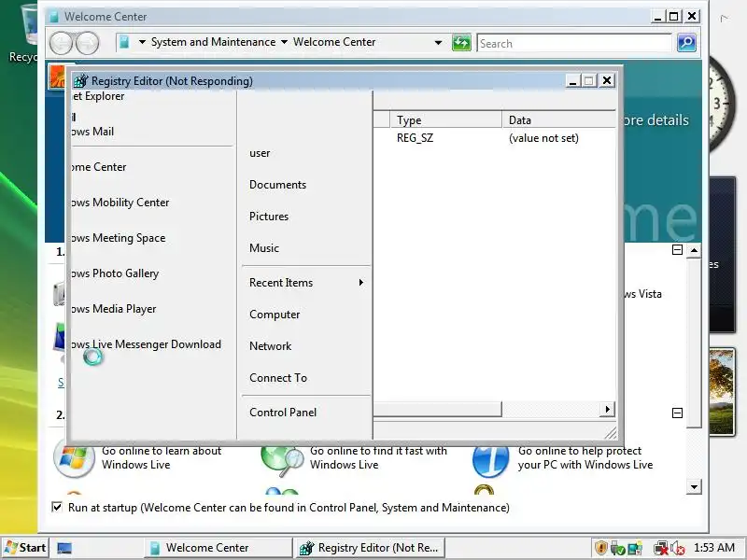The height and width of the screenshot is (560, 747).
Task: Launch Windows Mobility Center
Action: 120,203
